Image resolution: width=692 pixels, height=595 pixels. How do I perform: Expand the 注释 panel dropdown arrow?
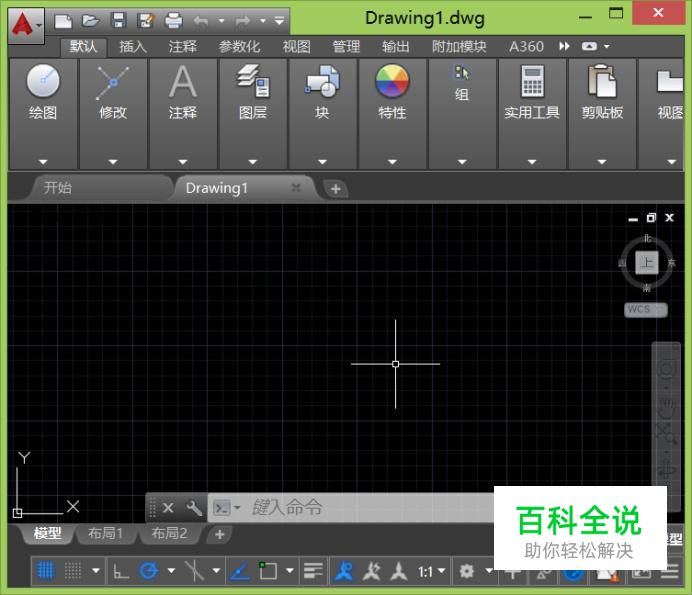(183, 162)
